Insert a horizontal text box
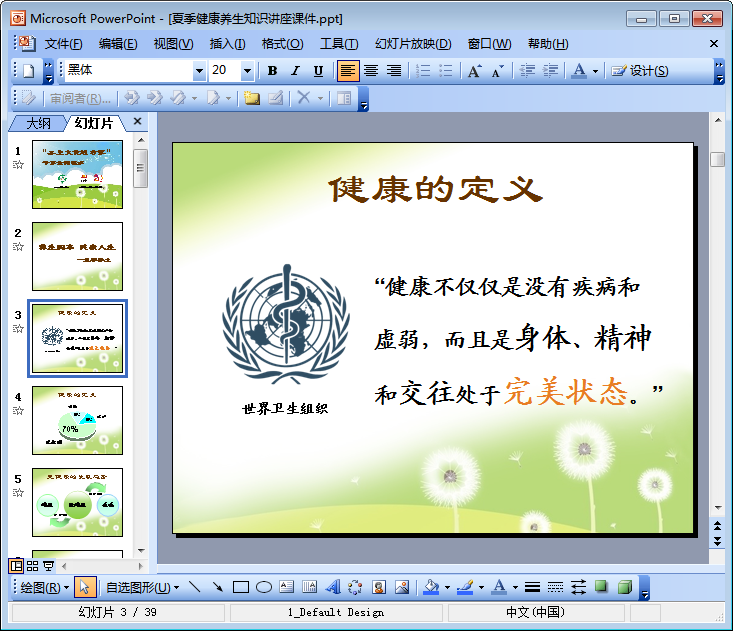 [287, 587]
